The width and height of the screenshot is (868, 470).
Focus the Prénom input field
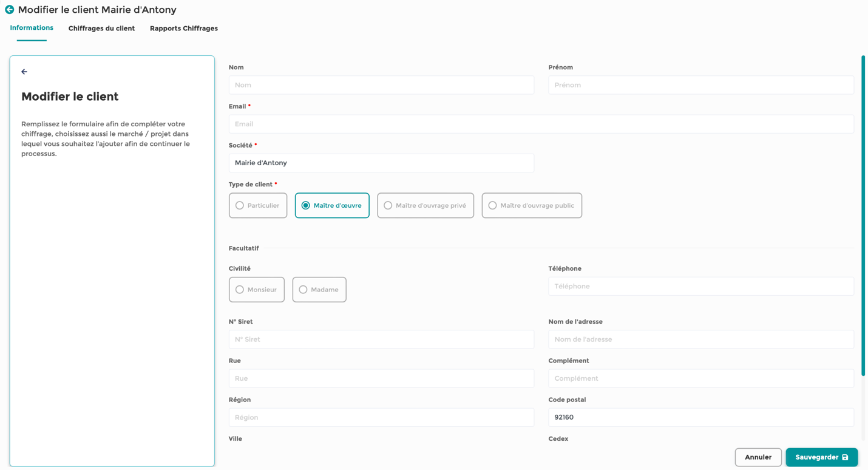tap(701, 85)
